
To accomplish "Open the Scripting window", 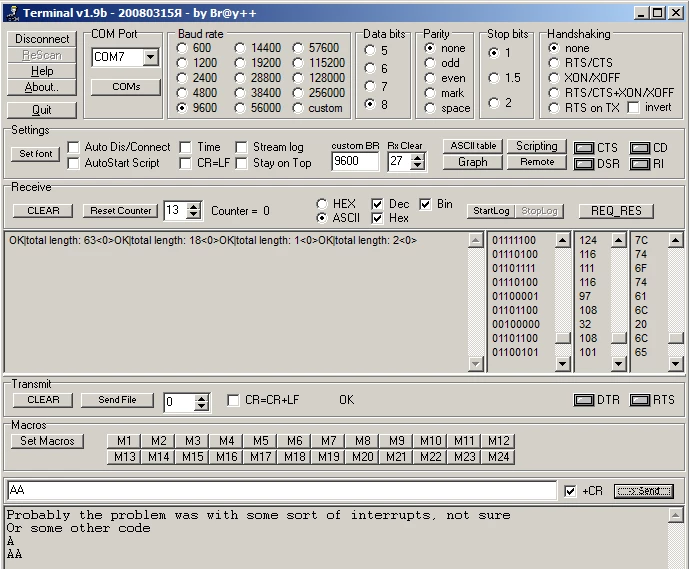I will (x=537, y=146).
